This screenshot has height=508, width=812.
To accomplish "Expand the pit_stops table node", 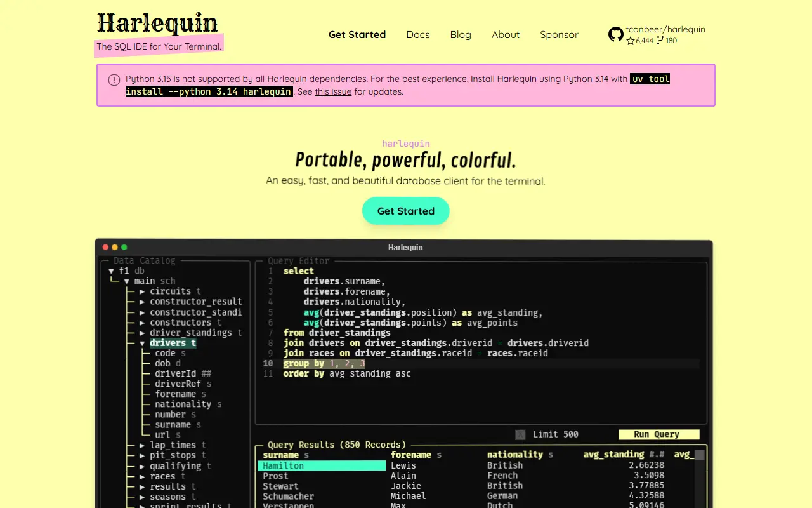I will (x=142, y=455).
